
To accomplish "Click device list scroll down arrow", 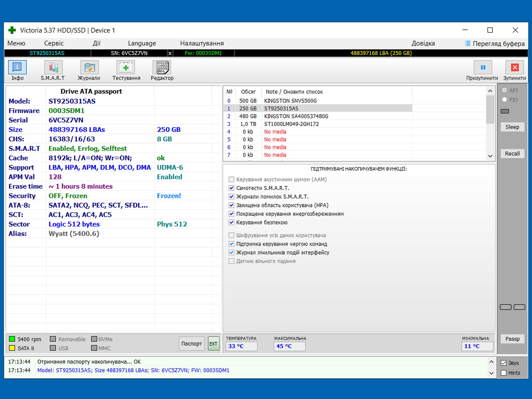I will coord(490,156).
